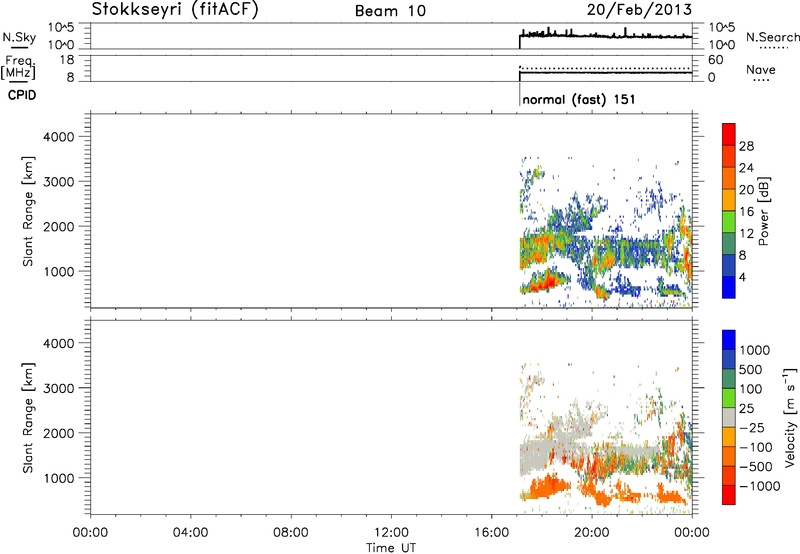
Task: Pick the red top segment of Power colorbar
Action: pyautogui.click(x=729, y=134)
